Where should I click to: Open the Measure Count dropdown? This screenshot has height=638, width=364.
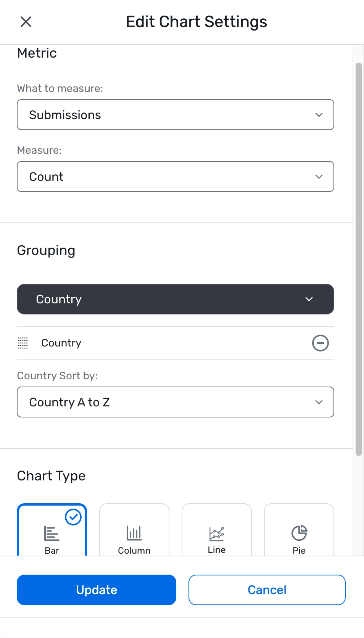176,177
